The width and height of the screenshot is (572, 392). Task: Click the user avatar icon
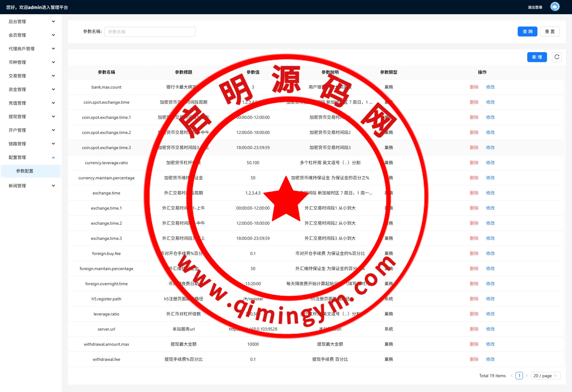click(x=555, y=7)
